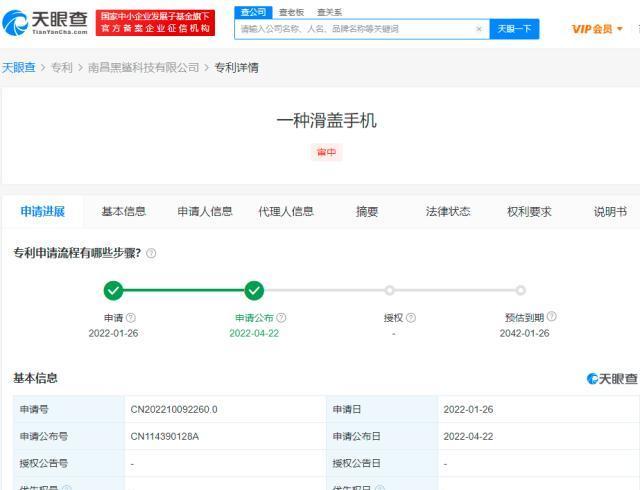Click the 专利 breadcrumb link
The width and height of the screenshot is (640, 490).
point(62,67)
